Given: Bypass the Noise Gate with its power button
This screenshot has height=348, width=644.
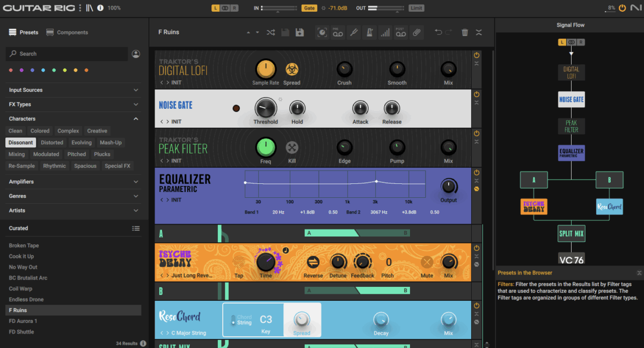Looking at the screenshot, I should click(x=477, y=94).
